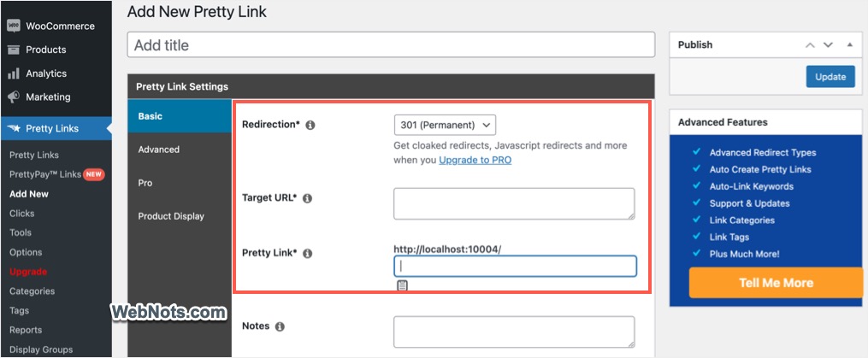Move Publish panel up with chevron
This screenshot has width=868, height=358.
point(810,44)
